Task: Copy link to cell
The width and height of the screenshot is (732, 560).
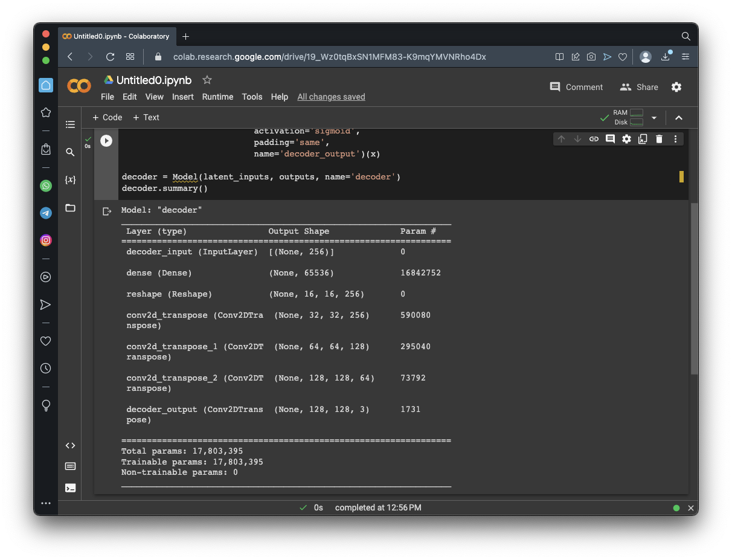Action: (x=594, y=139)
